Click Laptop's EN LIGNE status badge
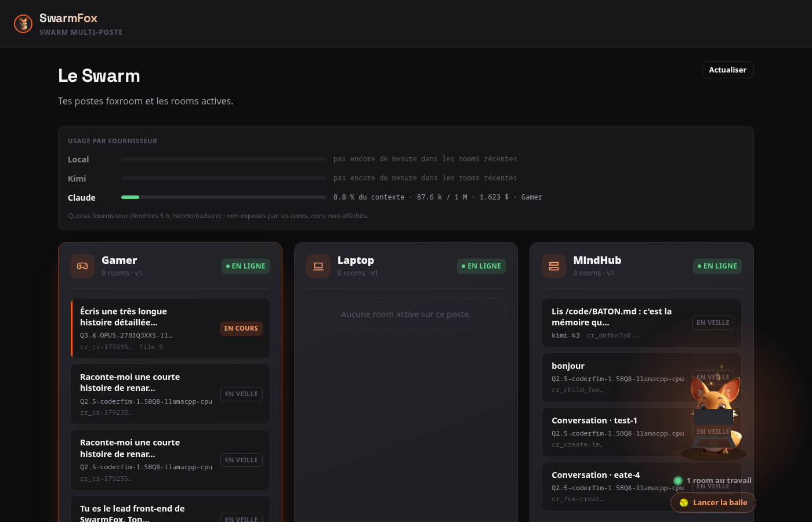 pos(481,266)
